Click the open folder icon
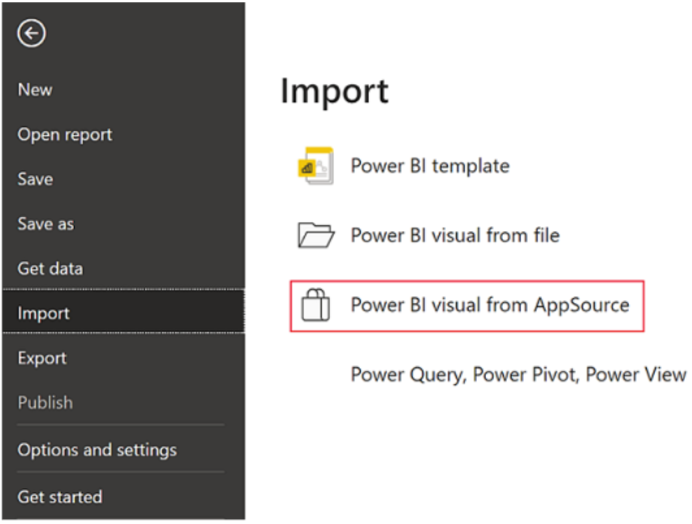Screen dimensions: 692x524 [x=316, y=235]
